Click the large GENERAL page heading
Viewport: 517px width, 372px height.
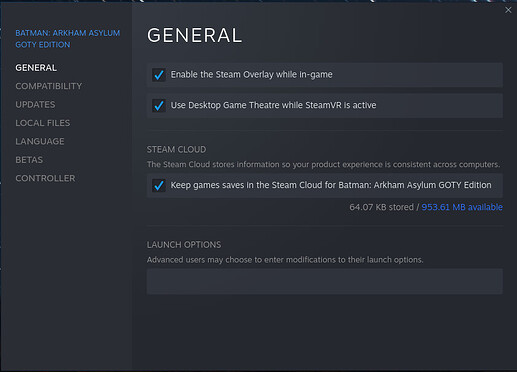coord(195,35)
